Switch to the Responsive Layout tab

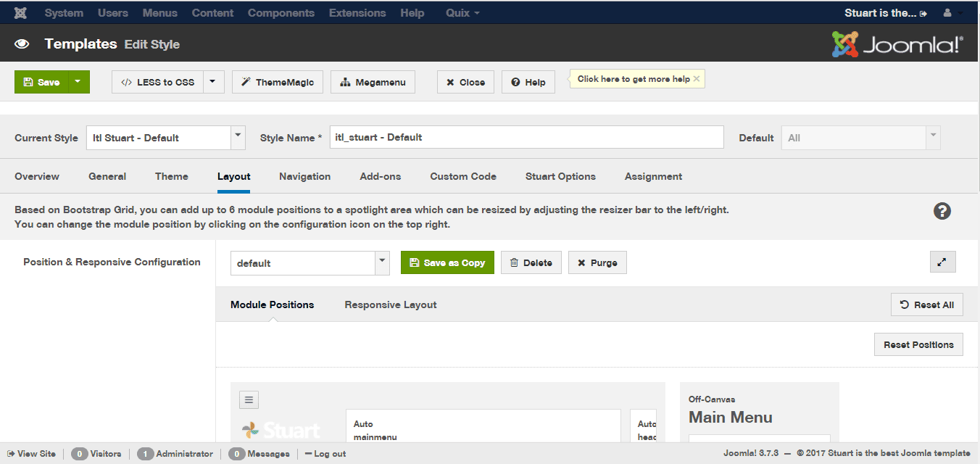point(390,304)
